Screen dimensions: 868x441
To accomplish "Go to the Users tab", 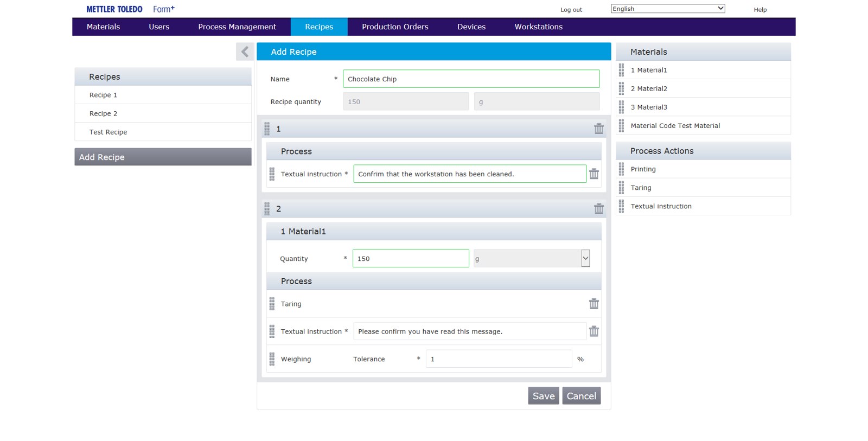I will 159,27.
